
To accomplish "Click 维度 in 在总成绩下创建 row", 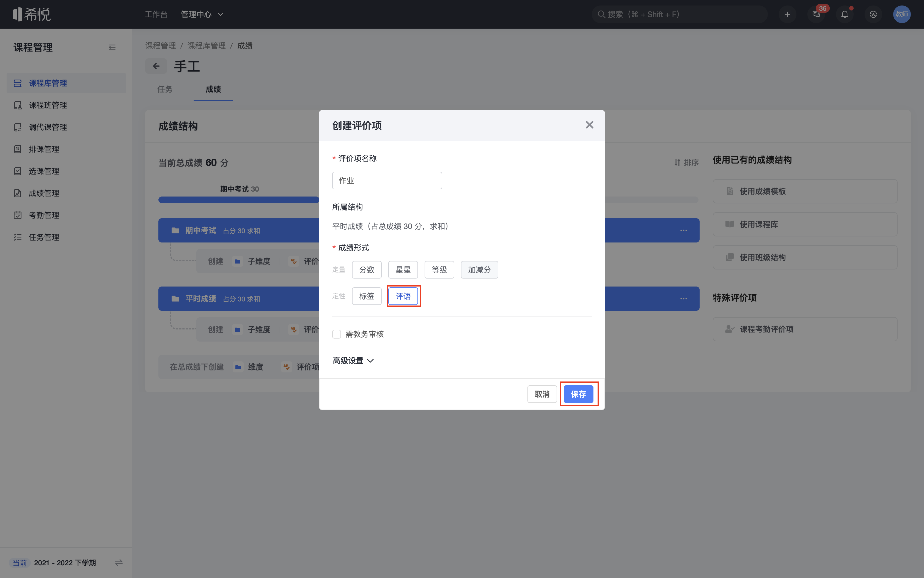I will point(249,367).
